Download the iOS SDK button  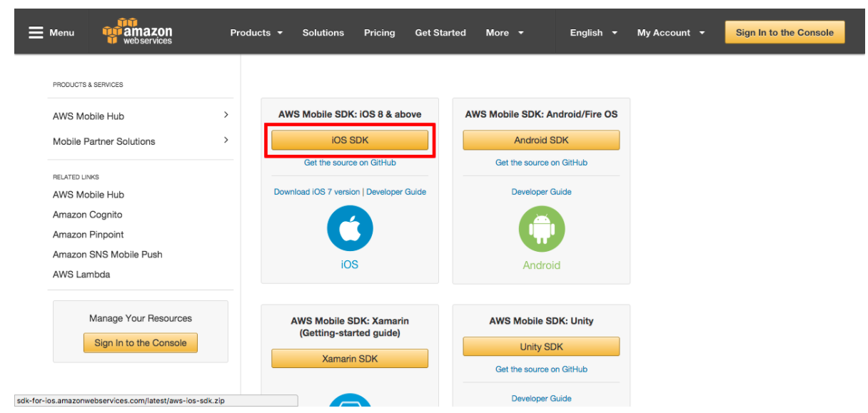tap(350, 140)
